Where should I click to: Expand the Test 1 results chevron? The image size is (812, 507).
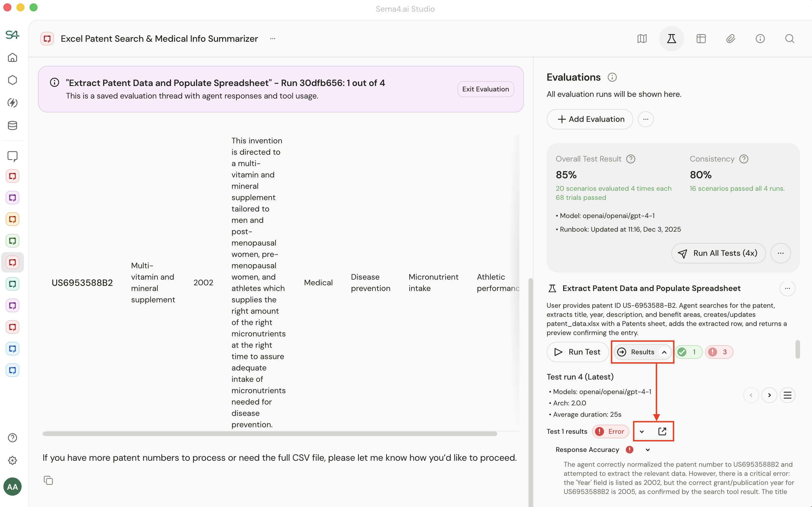tap(642, 431)
